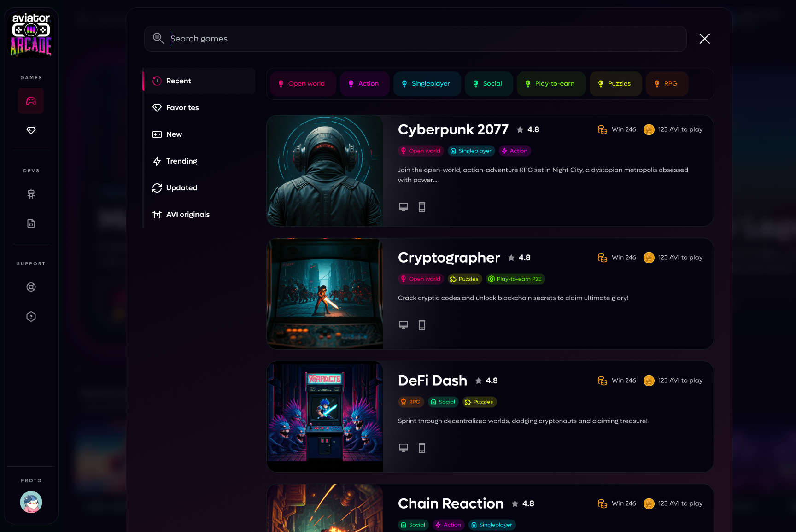Open the Cryptographer game title
796x532 pixels.
(449, 258)
